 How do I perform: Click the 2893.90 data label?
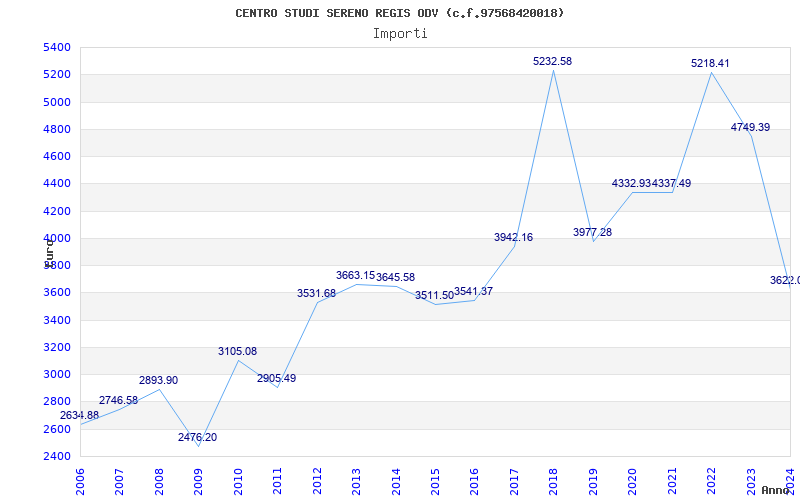[158, 380]
